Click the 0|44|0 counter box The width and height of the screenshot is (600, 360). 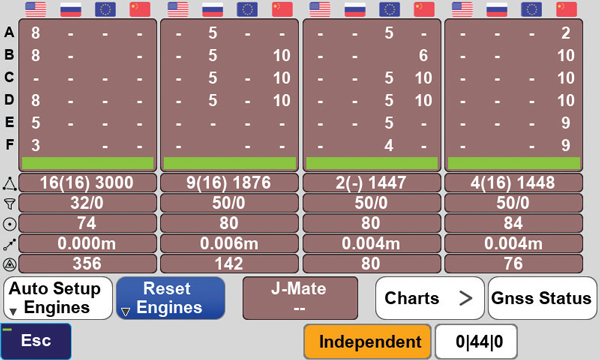pos(476,342)
